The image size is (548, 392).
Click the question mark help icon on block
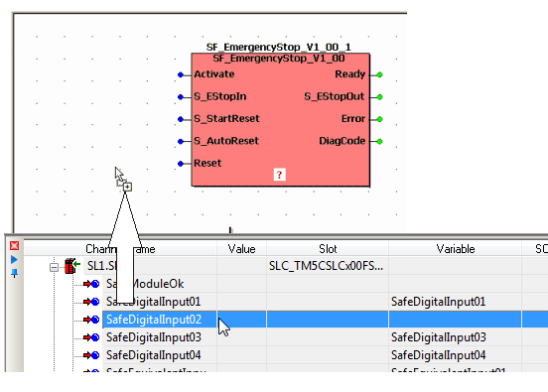[279, 175]
